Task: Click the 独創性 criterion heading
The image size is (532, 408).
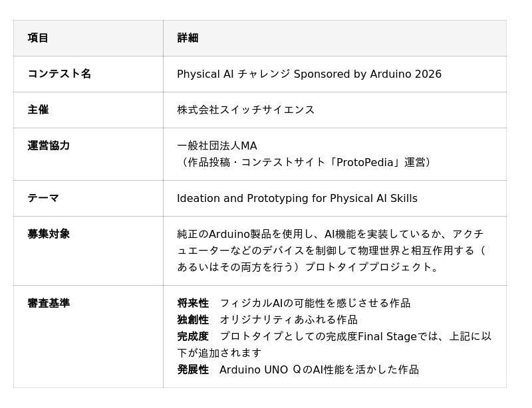Action: pyautogui.click(x=193, y=320)
